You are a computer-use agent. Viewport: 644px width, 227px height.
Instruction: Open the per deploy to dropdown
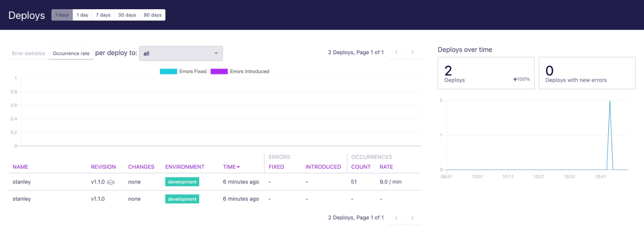[181, 53]
